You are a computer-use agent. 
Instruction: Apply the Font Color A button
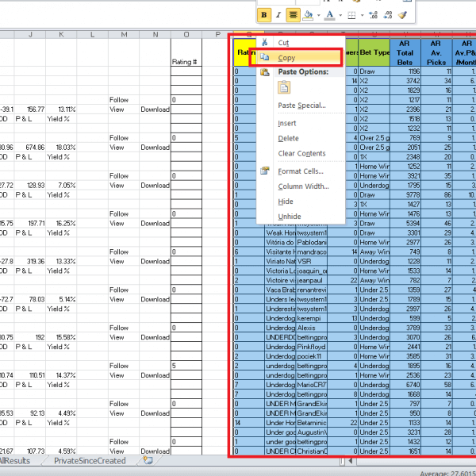click(330, 15)
